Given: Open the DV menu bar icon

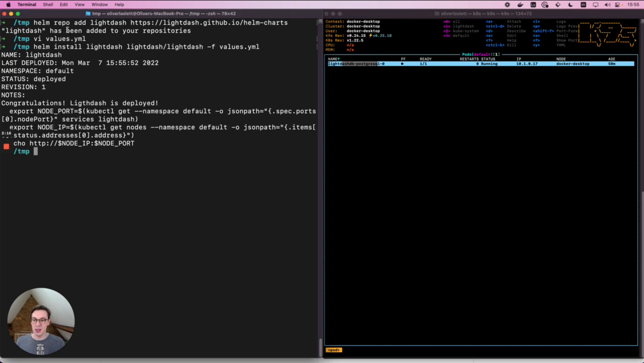Looking at the screenshot, I should pos(583,5).
